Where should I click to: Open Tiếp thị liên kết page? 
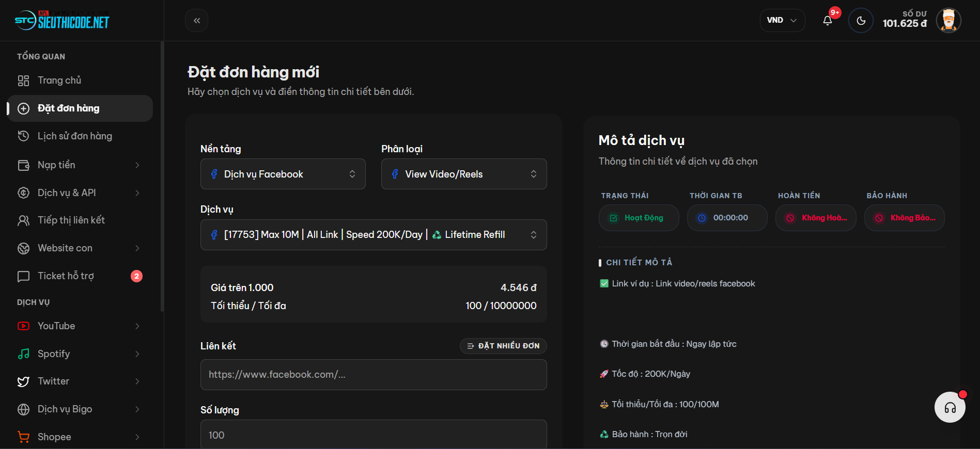coord(71,220)
